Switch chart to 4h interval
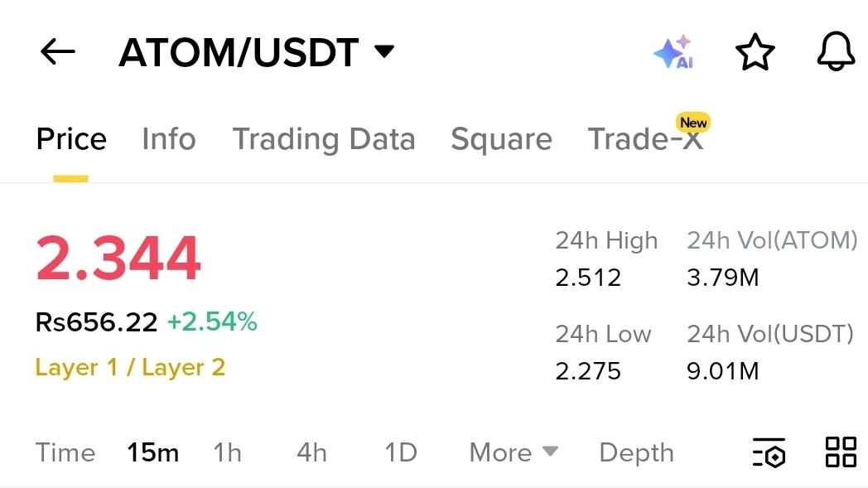The height and width of the screenshot is (488, 868). 311,452
